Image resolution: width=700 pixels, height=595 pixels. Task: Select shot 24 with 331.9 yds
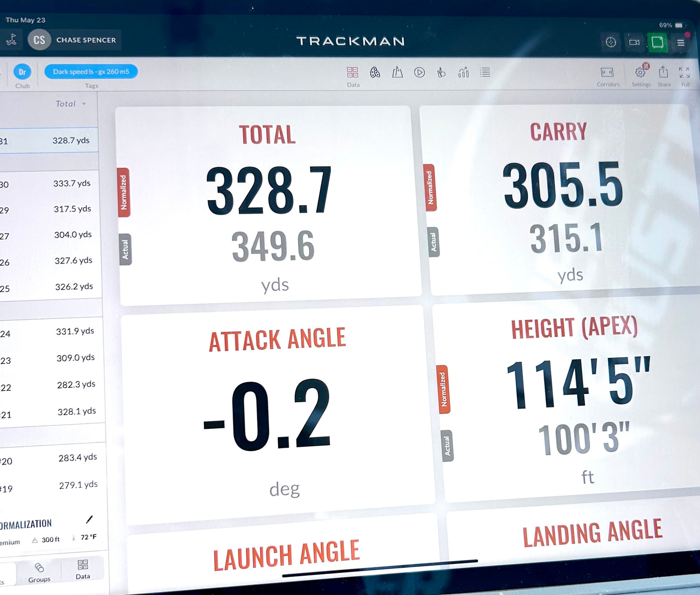click(51, 332)
